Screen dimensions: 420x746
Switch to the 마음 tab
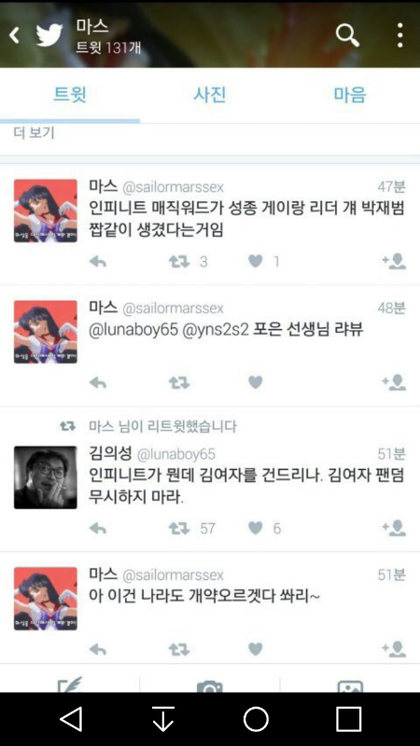click(350, 95)
